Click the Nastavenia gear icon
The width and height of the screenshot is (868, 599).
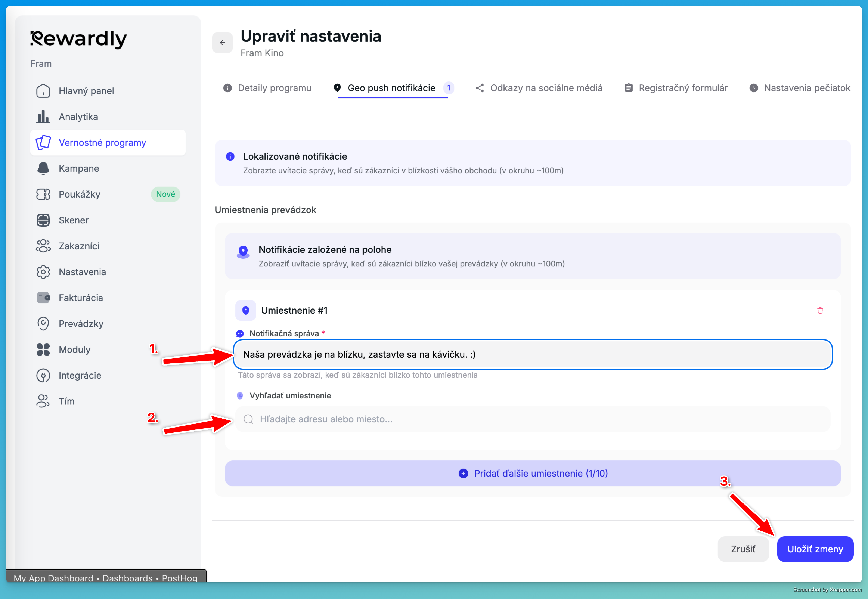(x=43, y=272)
